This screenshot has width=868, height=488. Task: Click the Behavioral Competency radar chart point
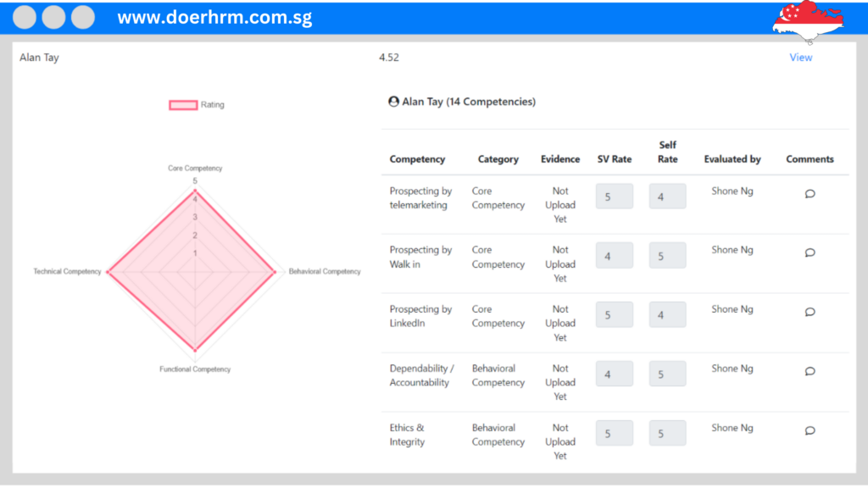pos(275,272)
